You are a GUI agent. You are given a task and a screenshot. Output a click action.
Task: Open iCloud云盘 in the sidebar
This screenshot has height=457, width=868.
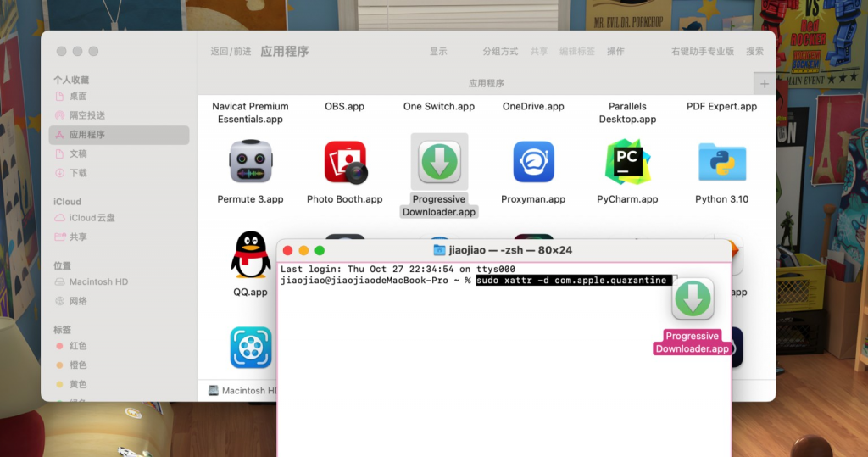[x=92, y=218]
